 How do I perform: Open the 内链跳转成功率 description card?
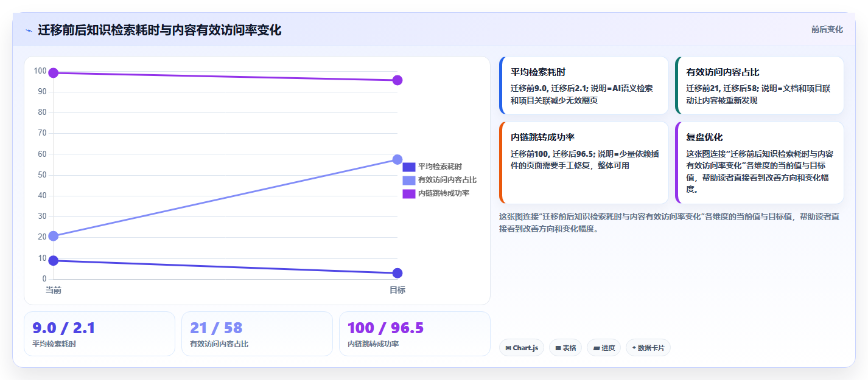[x=584, y=162]
